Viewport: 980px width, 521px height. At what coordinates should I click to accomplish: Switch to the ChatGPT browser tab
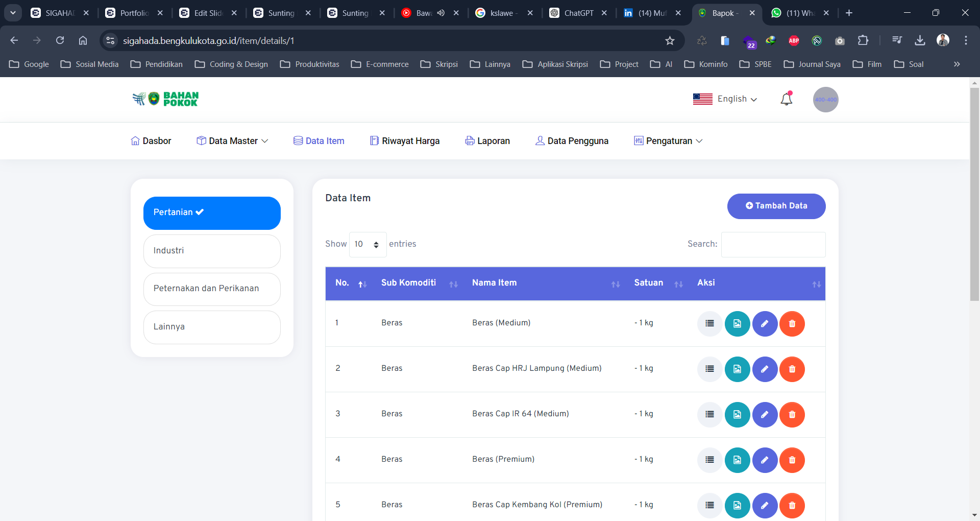[578, 13]
